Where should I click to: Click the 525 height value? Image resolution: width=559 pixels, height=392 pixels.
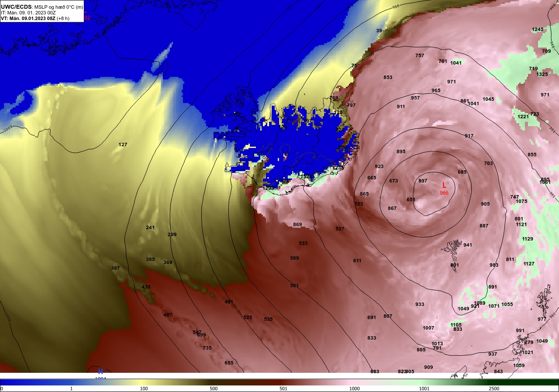pos(248,318)
